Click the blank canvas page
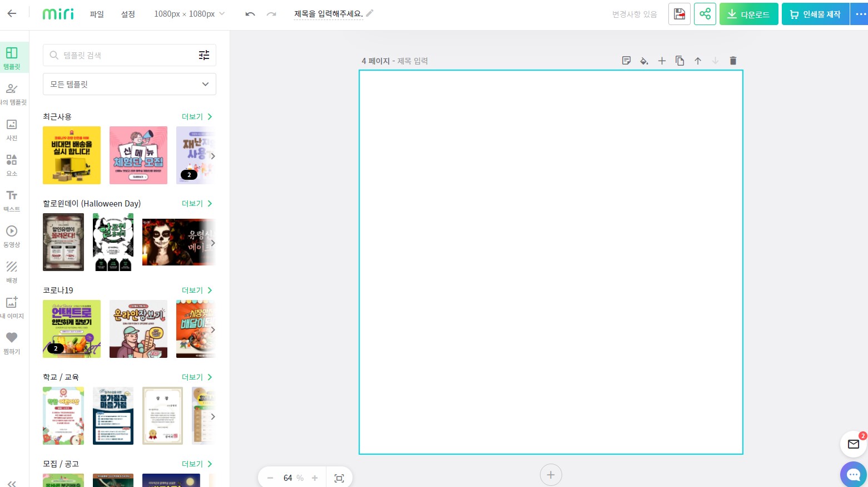 (550, 262)
